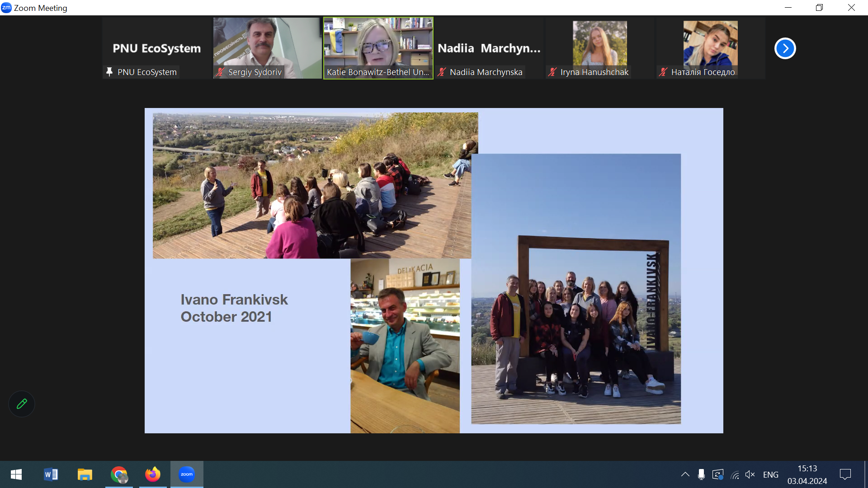
Task: Open Word from the taskbar
Action: coord(51,474)
